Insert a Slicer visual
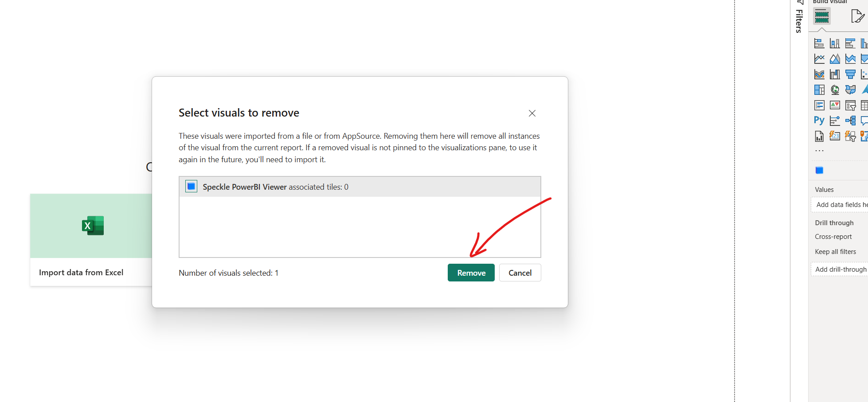The image size is (868, 402). [850, 105]
